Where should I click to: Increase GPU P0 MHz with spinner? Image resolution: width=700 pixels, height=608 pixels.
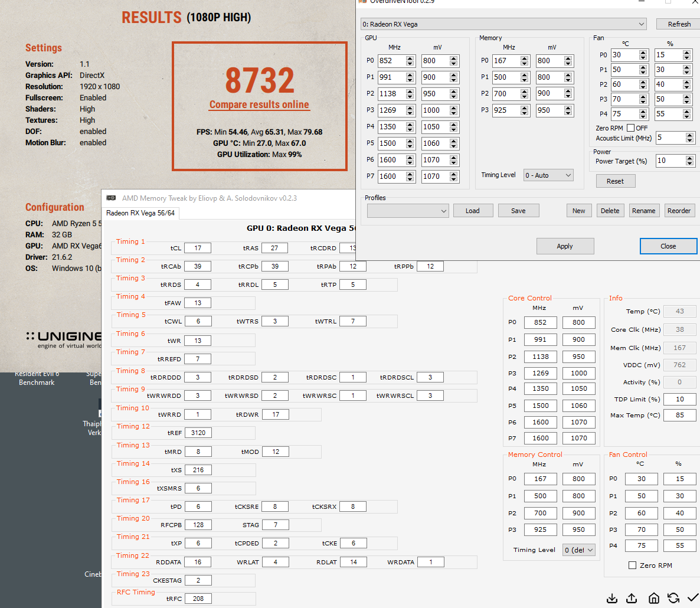pos(410,58)
